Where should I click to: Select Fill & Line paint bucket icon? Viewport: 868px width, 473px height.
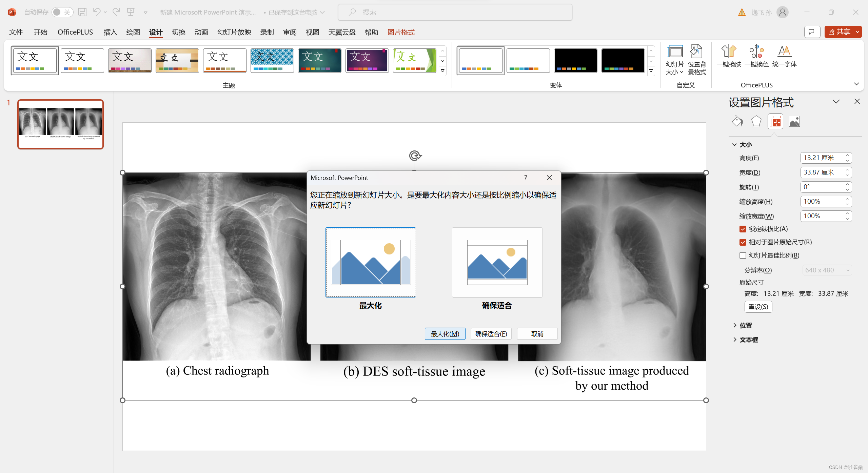click(x=737, y=121)
